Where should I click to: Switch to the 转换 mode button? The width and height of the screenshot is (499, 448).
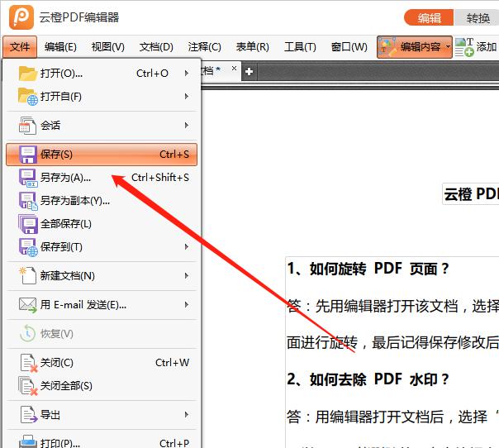click(x=477, y=18)
